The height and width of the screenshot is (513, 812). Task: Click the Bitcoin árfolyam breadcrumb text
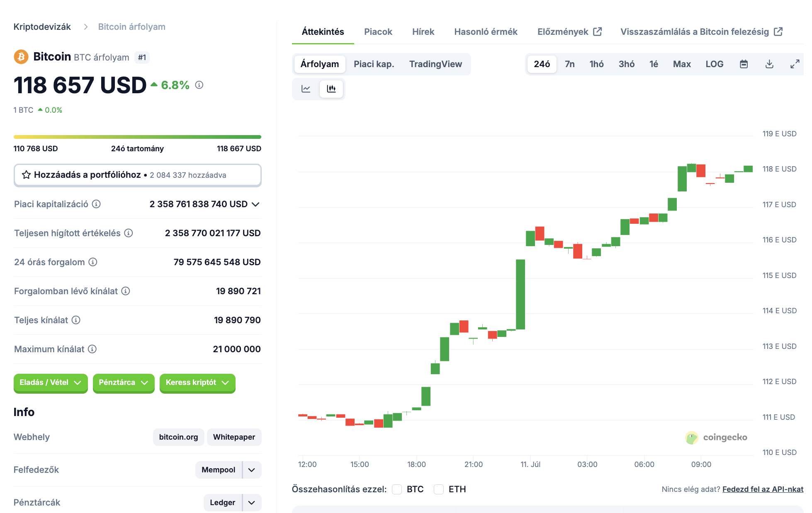click(132, 27)
